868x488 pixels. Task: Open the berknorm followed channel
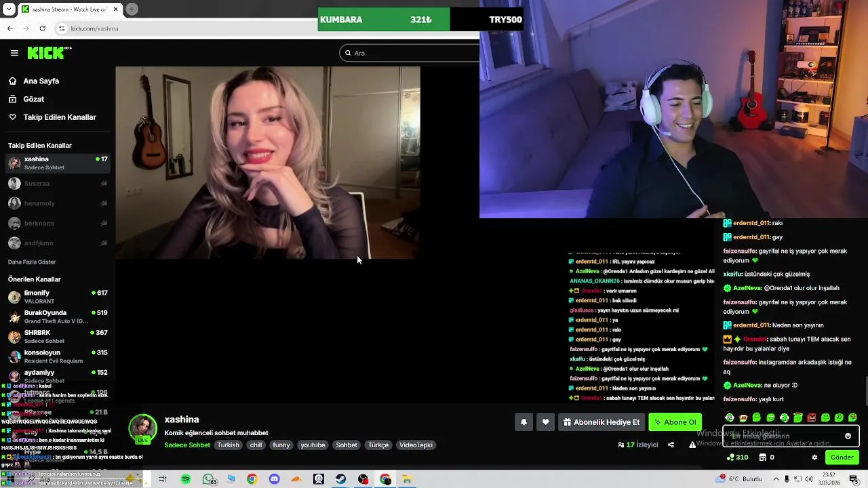[x=58, y=223]
